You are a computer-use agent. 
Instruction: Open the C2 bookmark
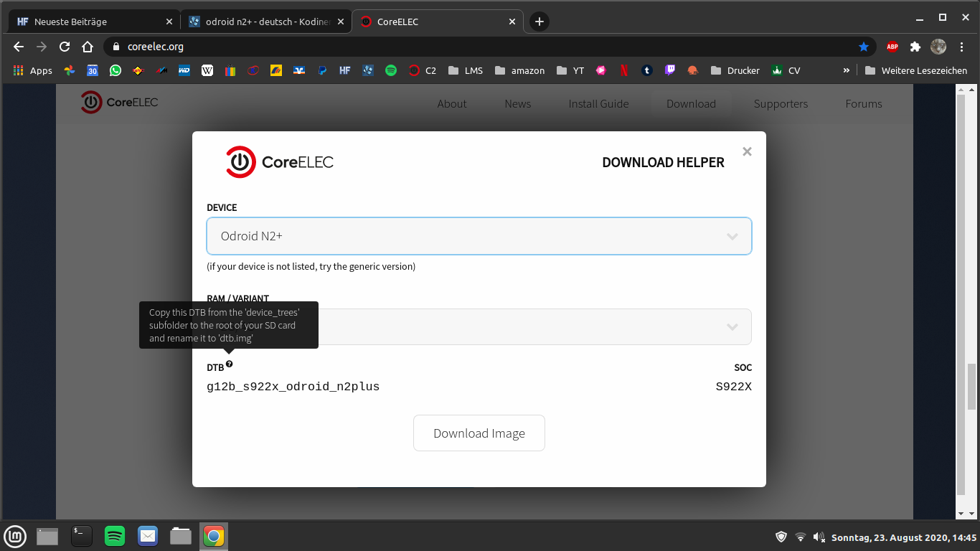point(422,70)
